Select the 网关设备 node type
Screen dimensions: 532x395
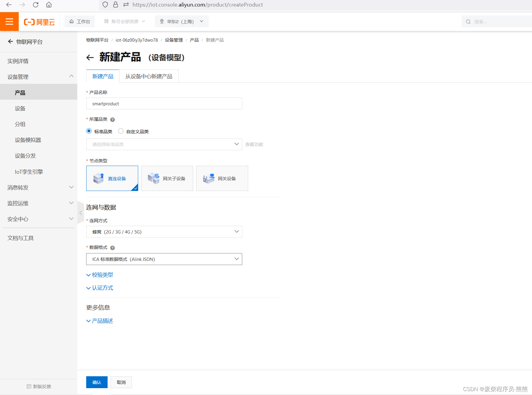pyautogui.click(x=222, y=178)
